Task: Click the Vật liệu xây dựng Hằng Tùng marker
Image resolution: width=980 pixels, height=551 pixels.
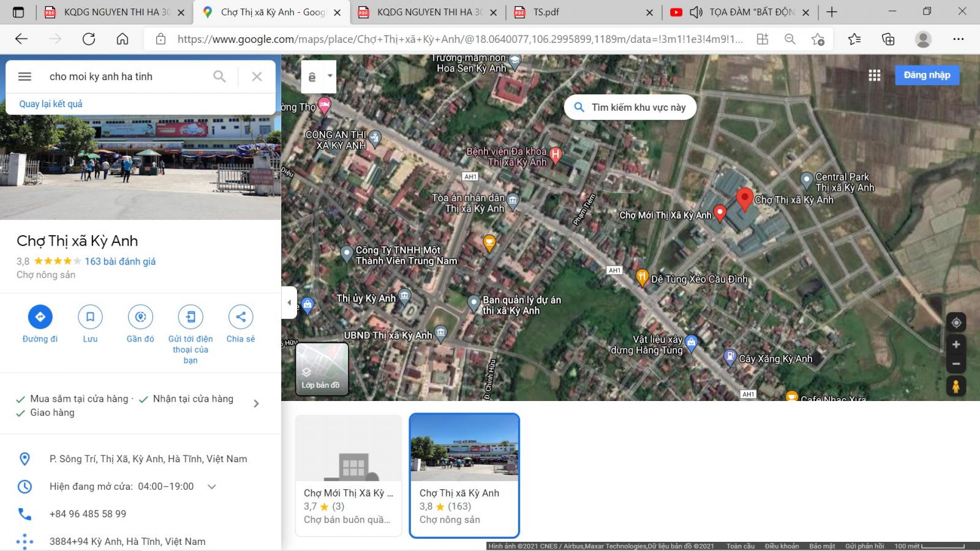Action: point(692,343)
